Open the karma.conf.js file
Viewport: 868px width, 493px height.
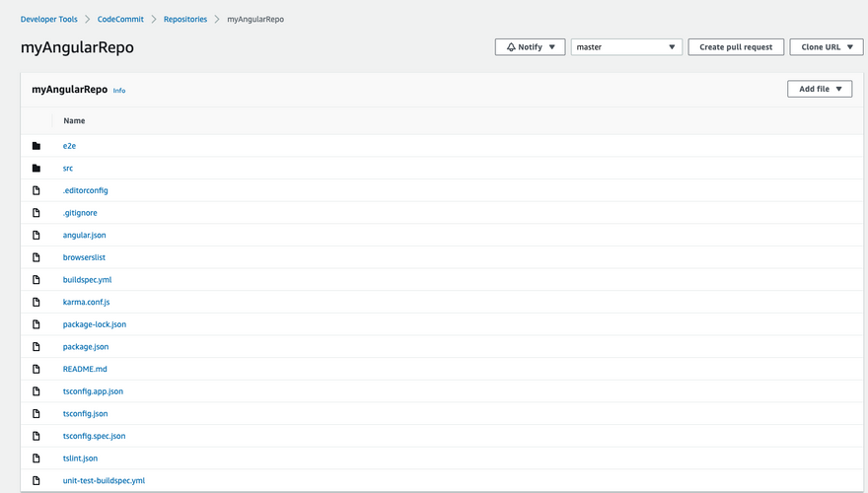[87, 302]
